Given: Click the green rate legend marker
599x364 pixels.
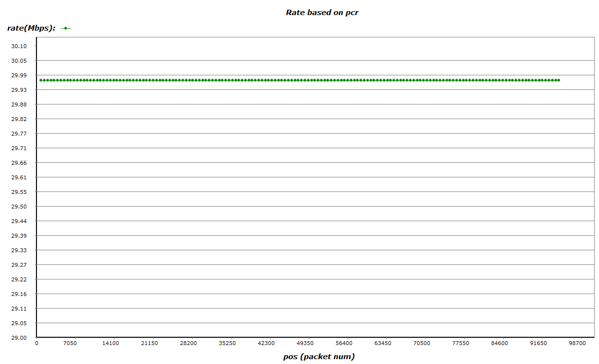Looking at the screenshot, I should 66,28.
